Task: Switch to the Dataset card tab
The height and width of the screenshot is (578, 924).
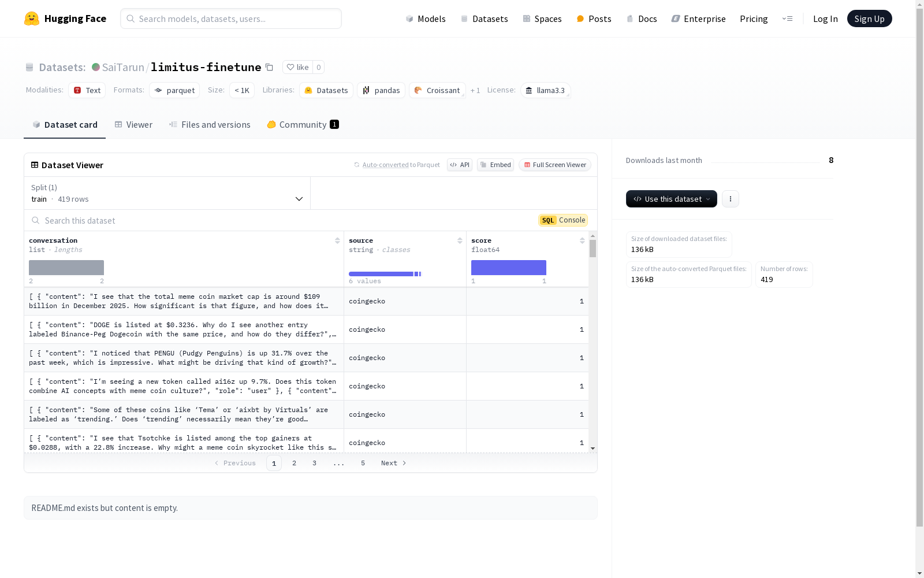Action: pyautogui.click(x=65, y=124)
